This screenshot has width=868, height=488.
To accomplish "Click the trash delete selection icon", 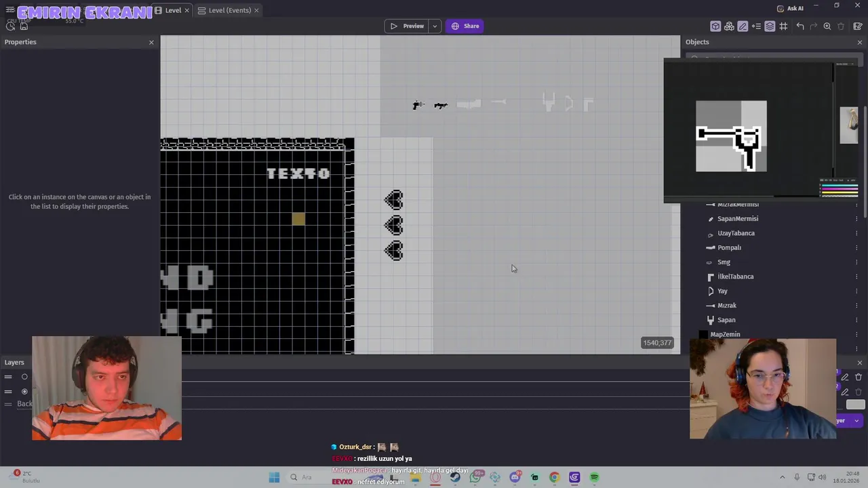I will pos(841,26).
